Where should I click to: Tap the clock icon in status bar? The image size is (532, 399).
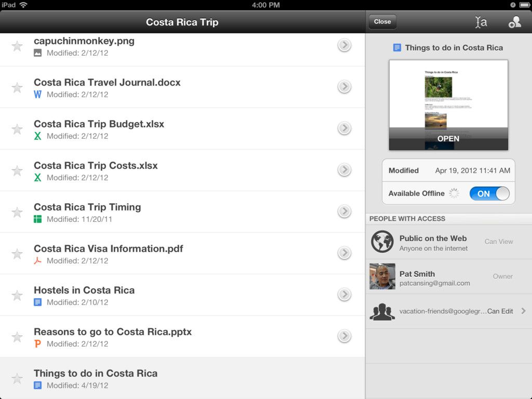513,5
